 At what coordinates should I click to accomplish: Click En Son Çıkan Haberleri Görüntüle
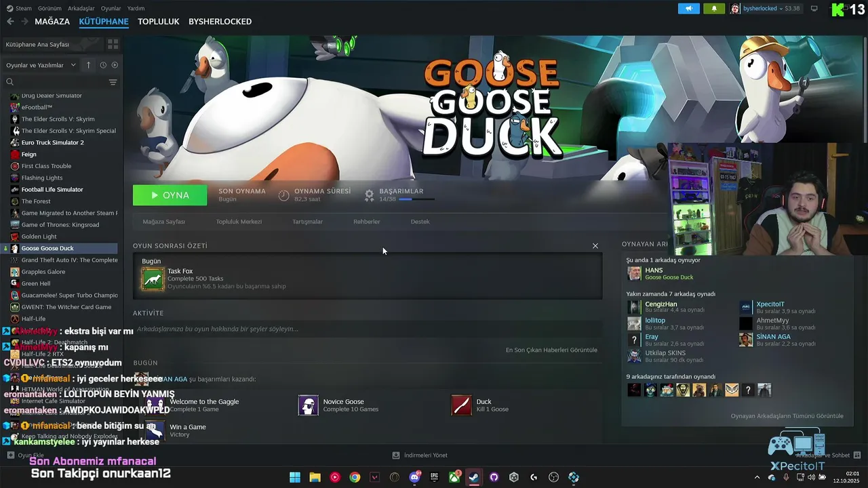(551, 350)
